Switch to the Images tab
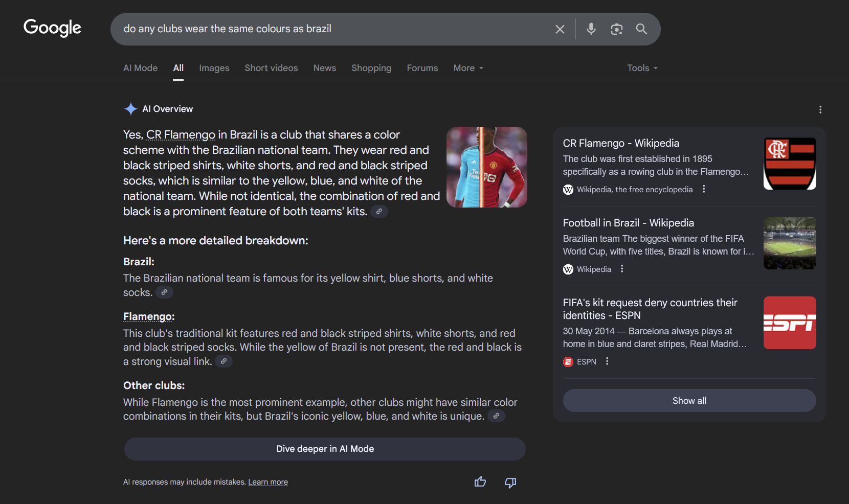 pyautogui.click(x=214, y=68)
